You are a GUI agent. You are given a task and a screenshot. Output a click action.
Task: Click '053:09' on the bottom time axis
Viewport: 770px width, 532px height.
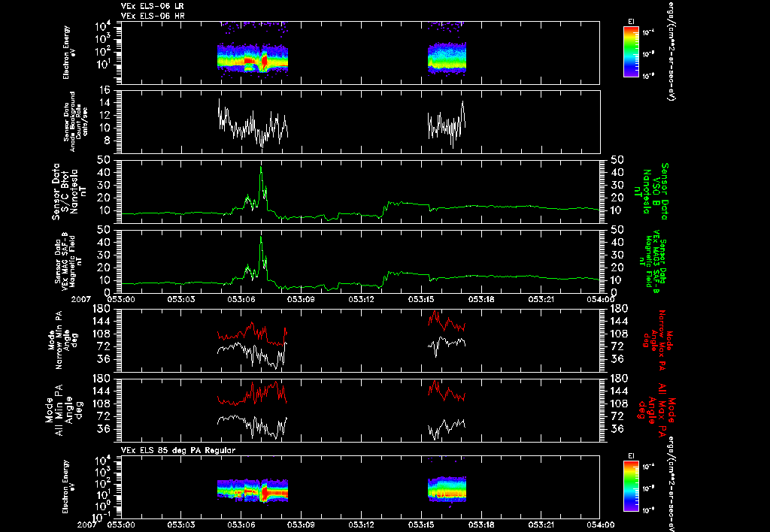301,524
